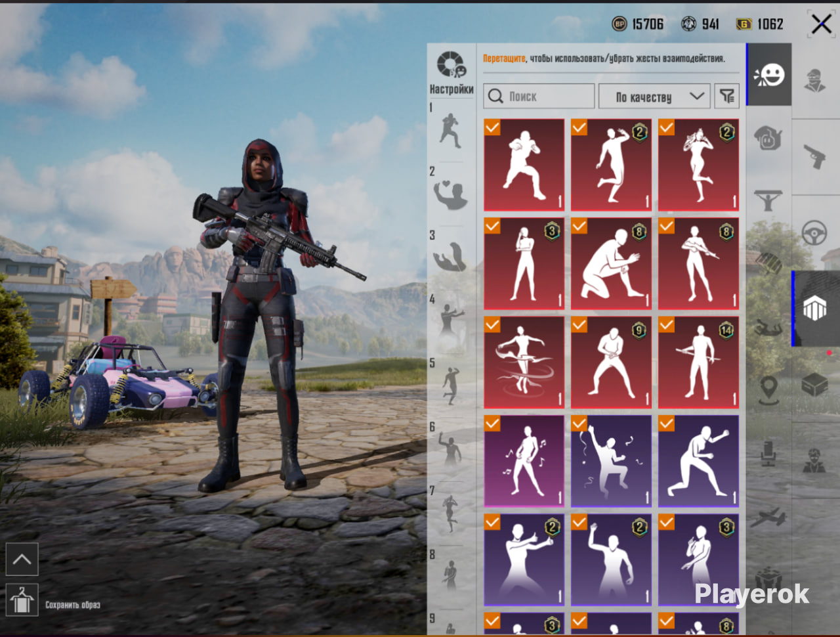Select emote slot 7 in the wheel list

coord(450,513)
